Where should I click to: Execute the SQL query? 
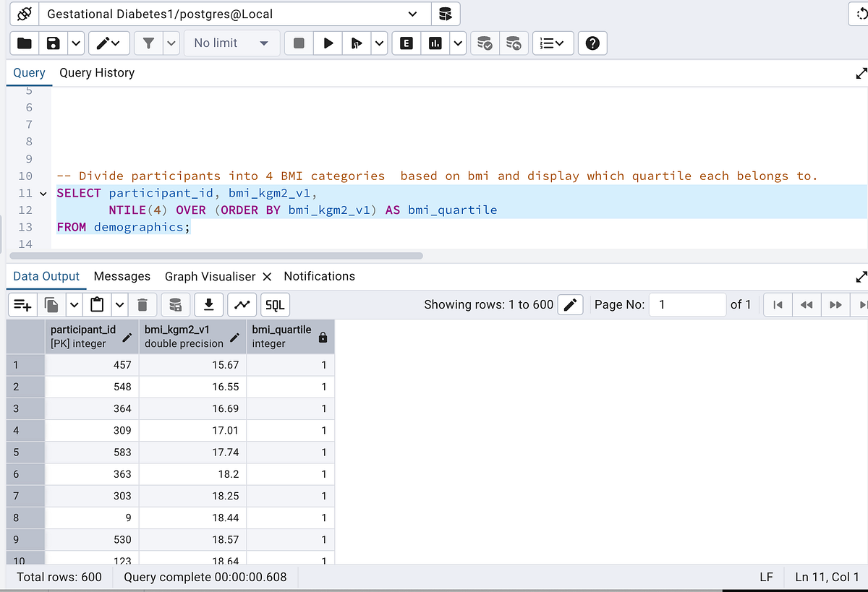coord(327,43)
